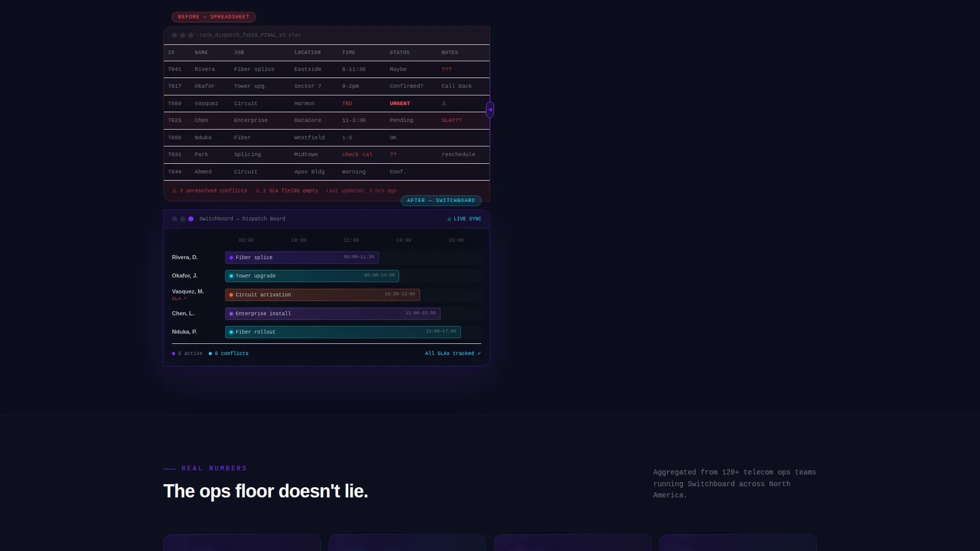Image resolution: width=980 pixels, height=551 pixels.
Task: Select technician Rivera, D. on dispatch board
Action: point(185,258)
